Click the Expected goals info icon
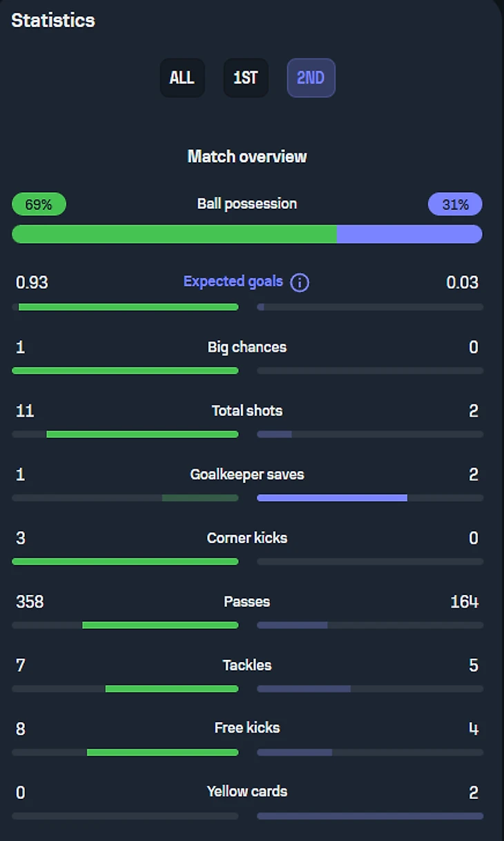Image resolution: width=504 pixels, height=841 pixels. tap(300, 283)
